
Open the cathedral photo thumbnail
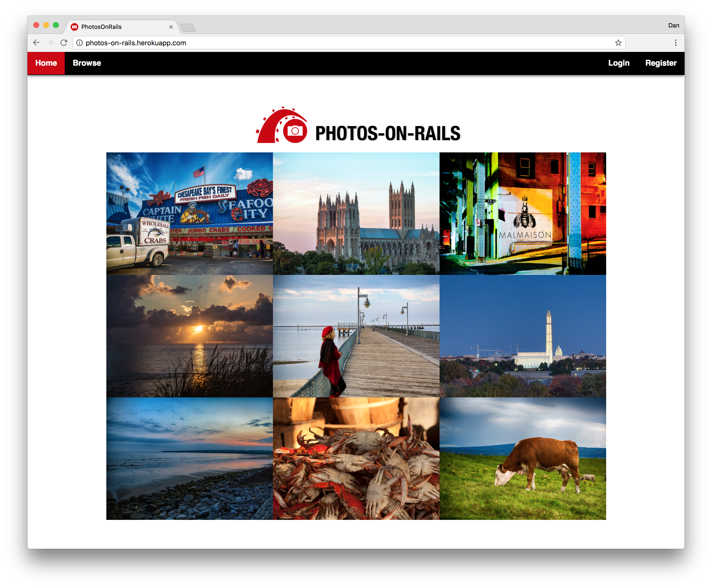356,213
